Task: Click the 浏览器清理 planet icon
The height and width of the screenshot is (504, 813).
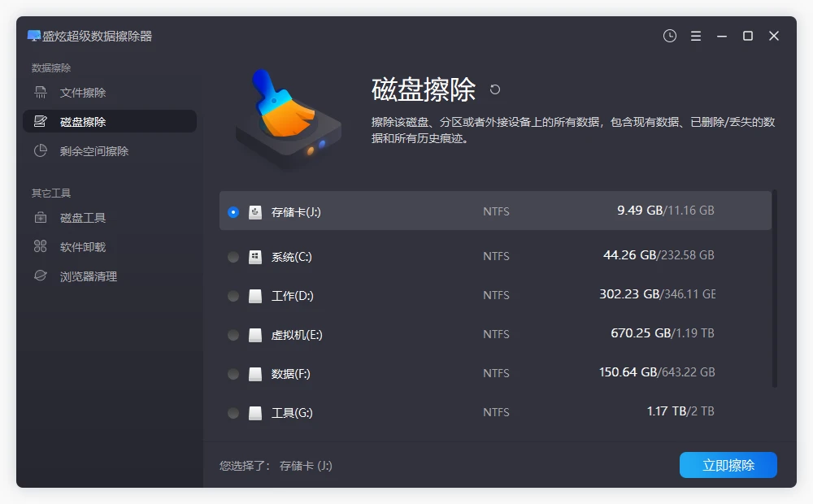Action: click(x=41, y=276)
